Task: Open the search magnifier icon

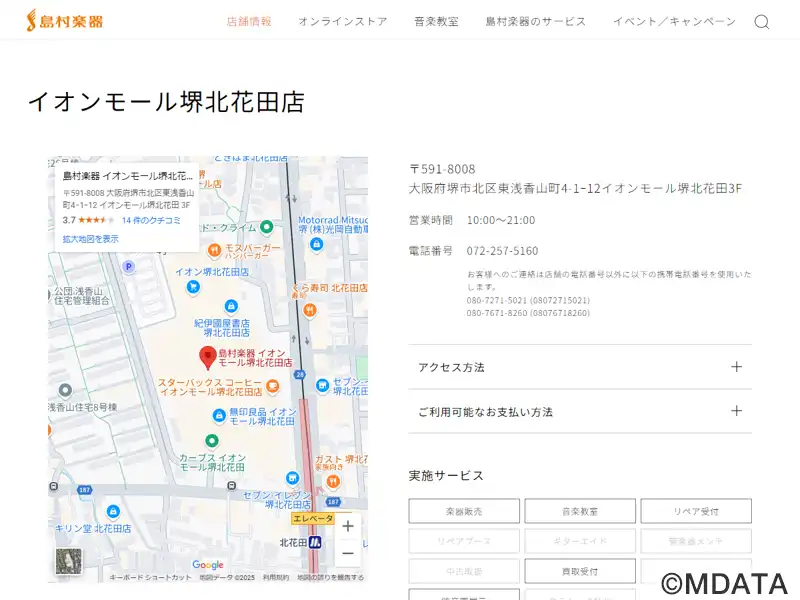Action: pyautogui.click(x=762, y=22)
